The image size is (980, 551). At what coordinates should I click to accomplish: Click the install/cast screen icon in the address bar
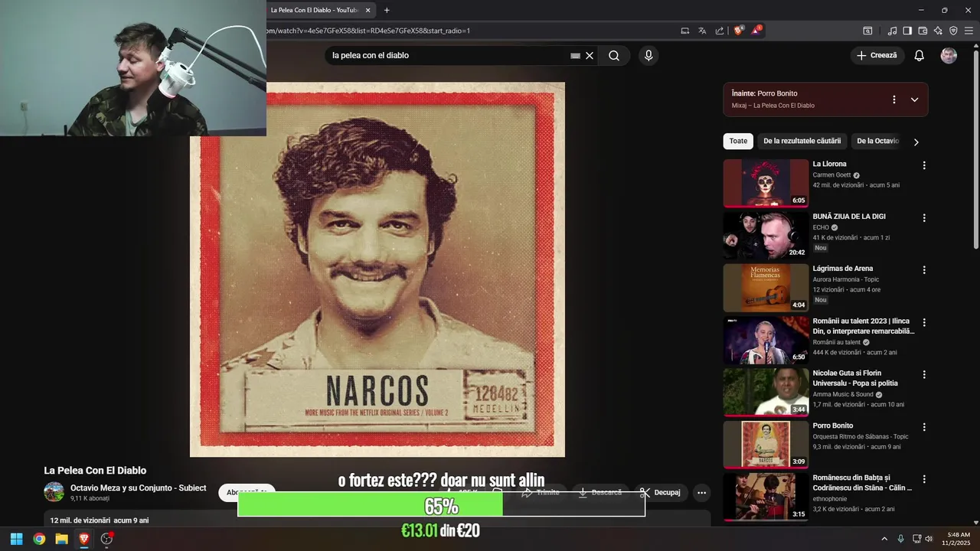click(685, 31)
